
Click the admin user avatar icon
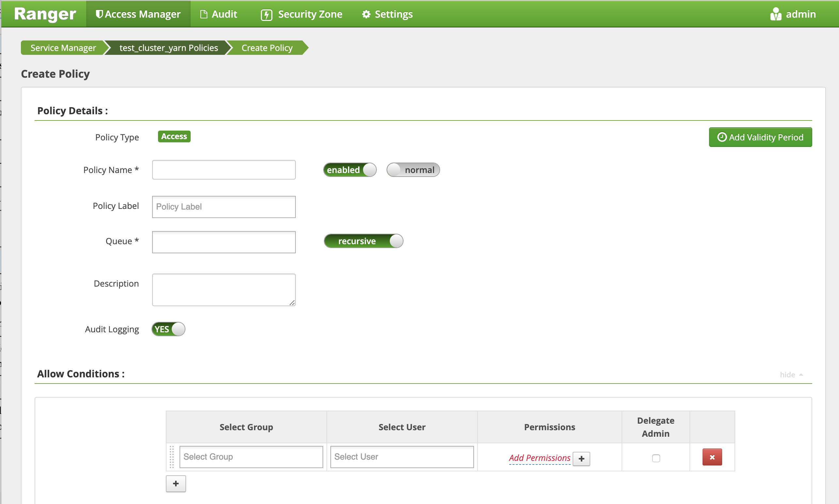[x=775, y=14]
